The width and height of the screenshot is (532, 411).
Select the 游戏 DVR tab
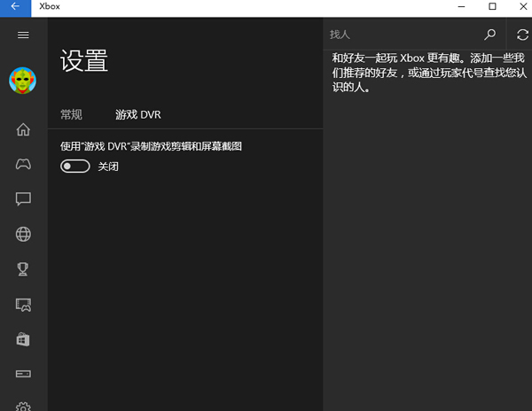click(138, 114)
